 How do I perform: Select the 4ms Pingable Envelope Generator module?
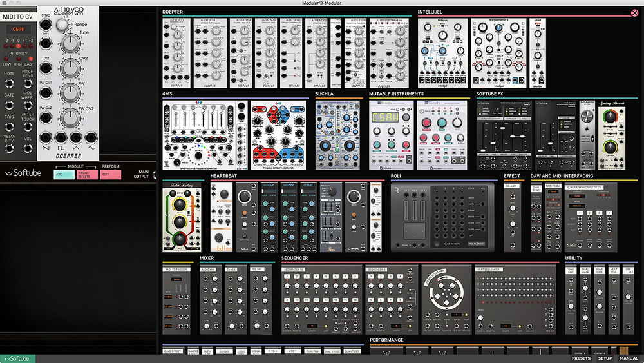(x=278, y=135)
